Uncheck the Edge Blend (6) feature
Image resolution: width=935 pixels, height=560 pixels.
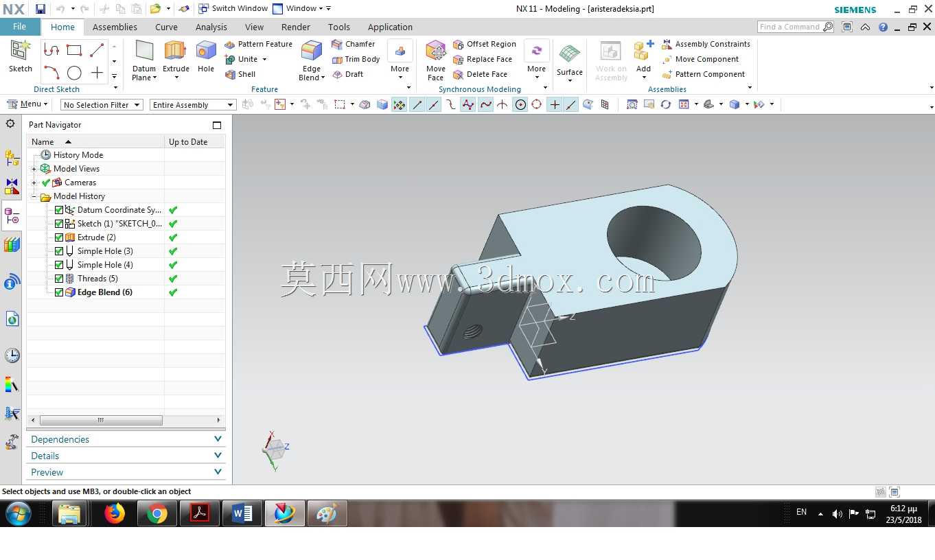59,292
